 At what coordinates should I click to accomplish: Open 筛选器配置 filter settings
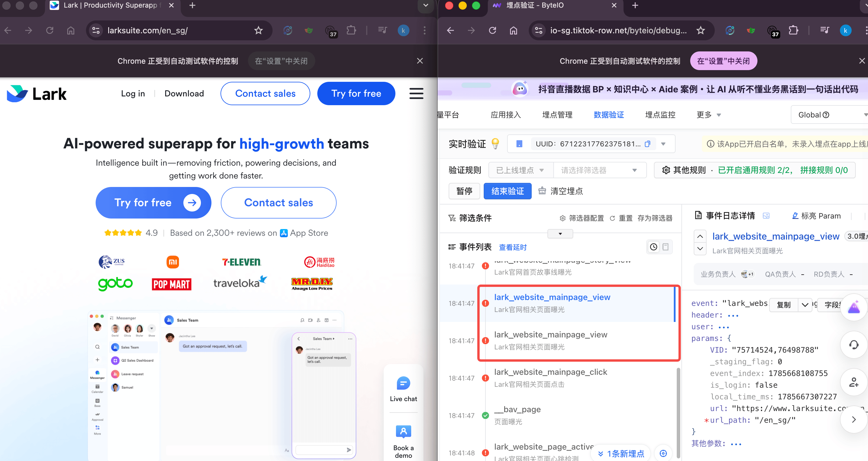pos(582,219)
